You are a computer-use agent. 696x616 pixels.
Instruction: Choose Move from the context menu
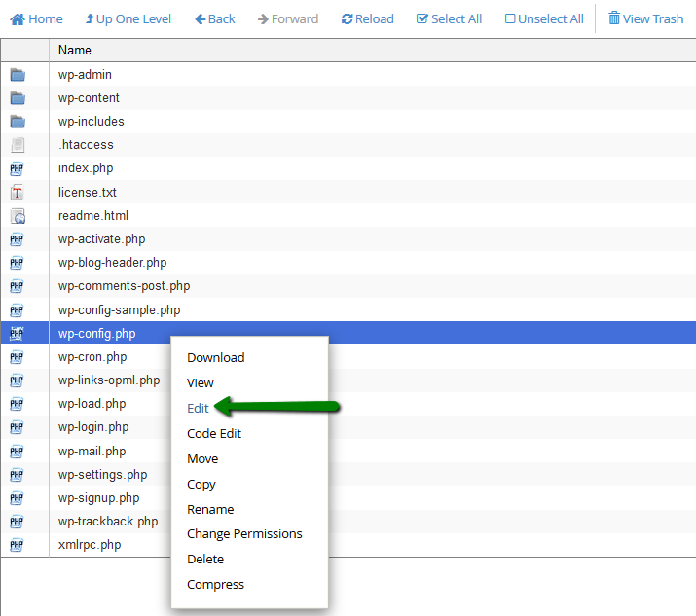[202, 459]
